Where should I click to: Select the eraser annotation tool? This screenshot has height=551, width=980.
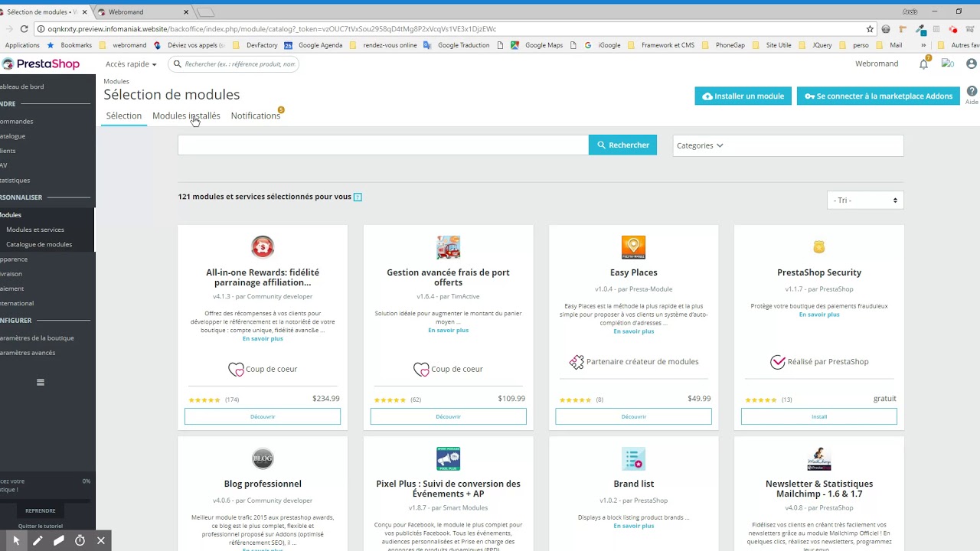click(x=59, y=540)
